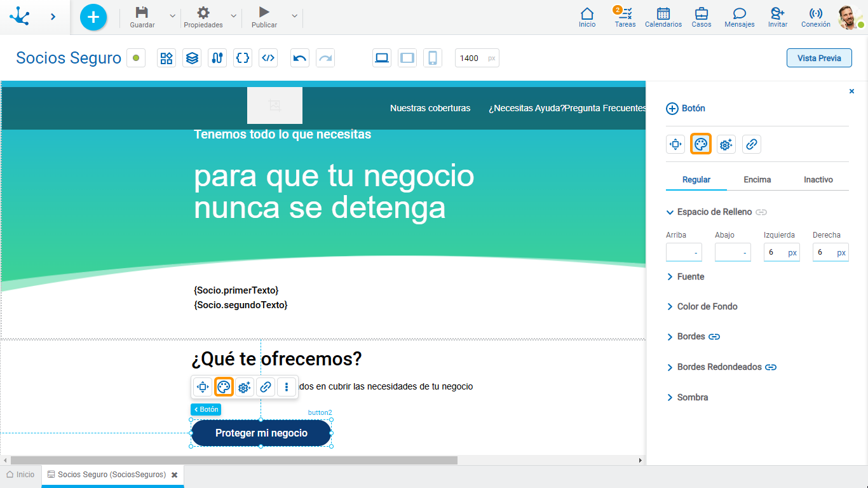This screenshot has width=868, height=488.
Task: Open the layers panel icon
Action: pos(192,58)
